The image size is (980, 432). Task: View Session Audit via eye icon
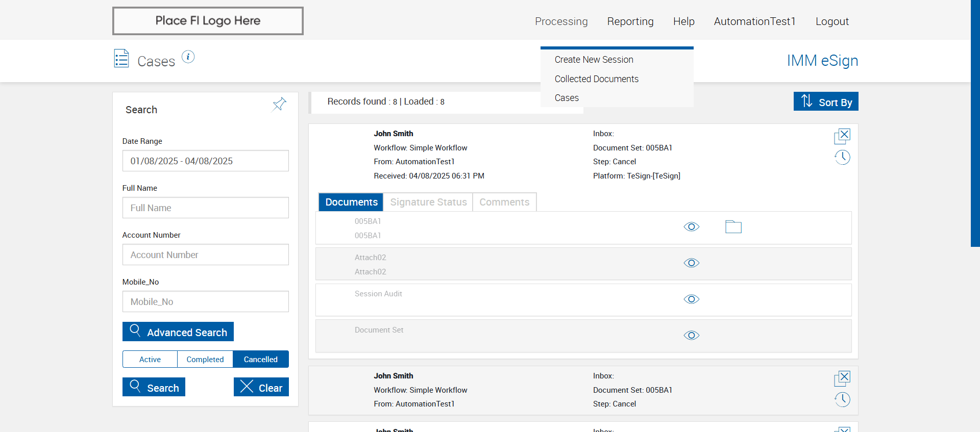point(691,299)
